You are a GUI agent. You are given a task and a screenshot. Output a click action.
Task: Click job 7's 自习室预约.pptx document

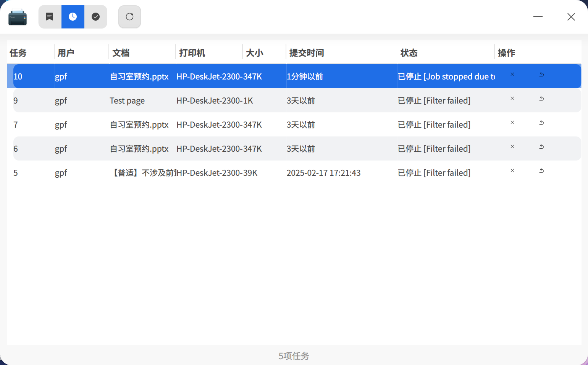coord(139,125)
